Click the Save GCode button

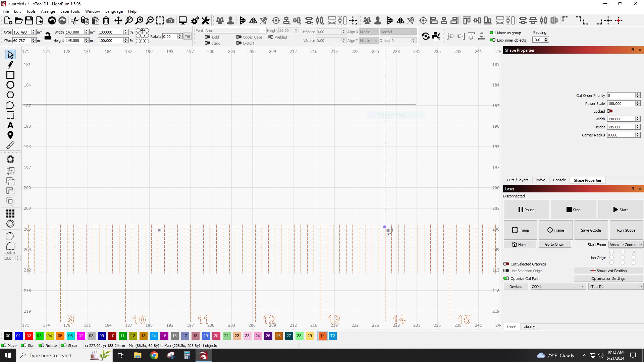pos(590,230)
